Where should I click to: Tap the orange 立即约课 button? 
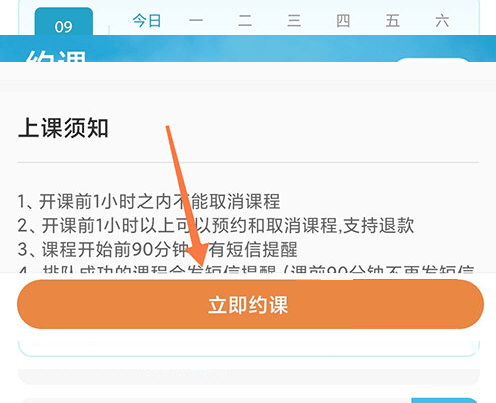pyautogui.click(x=250, y=304)
